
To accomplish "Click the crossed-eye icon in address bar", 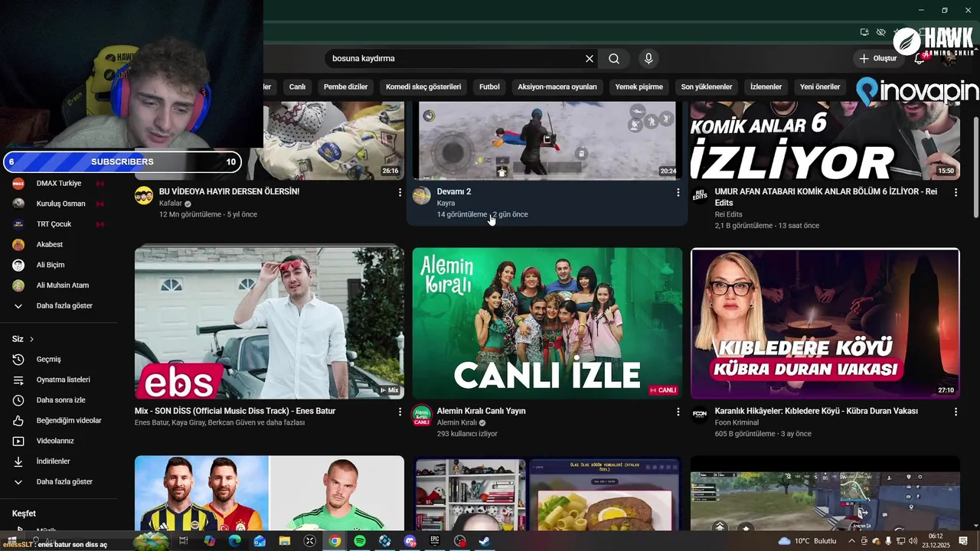I will click(881, 32).
